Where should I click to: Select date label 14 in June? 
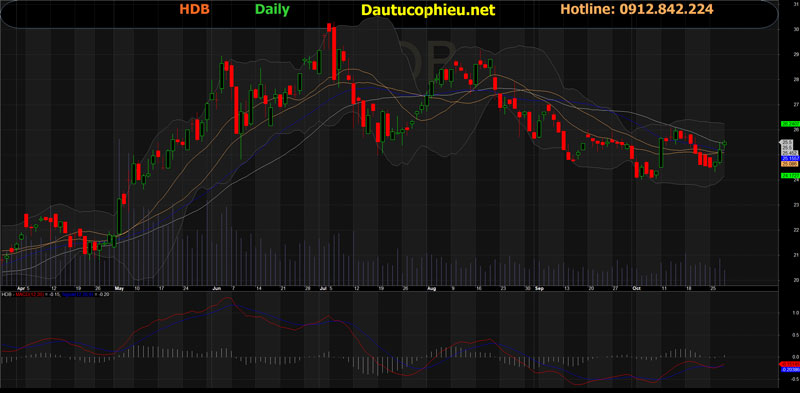point(259,288)
